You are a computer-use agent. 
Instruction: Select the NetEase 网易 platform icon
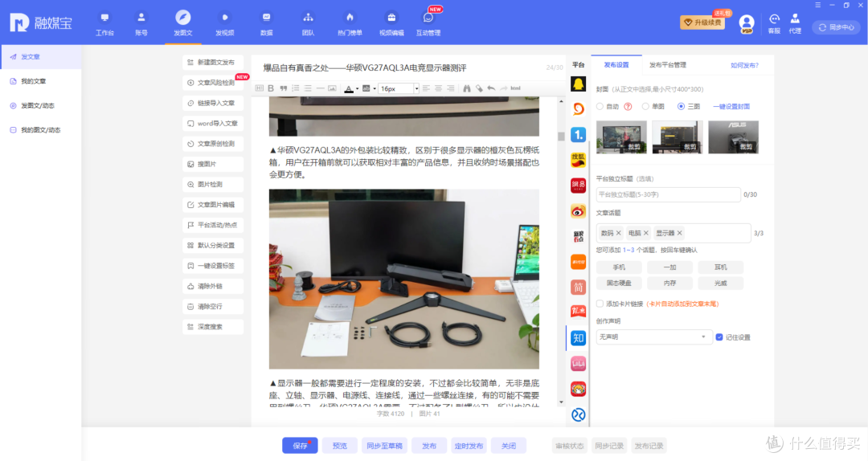pyautogui.click(x=579, y=186)
